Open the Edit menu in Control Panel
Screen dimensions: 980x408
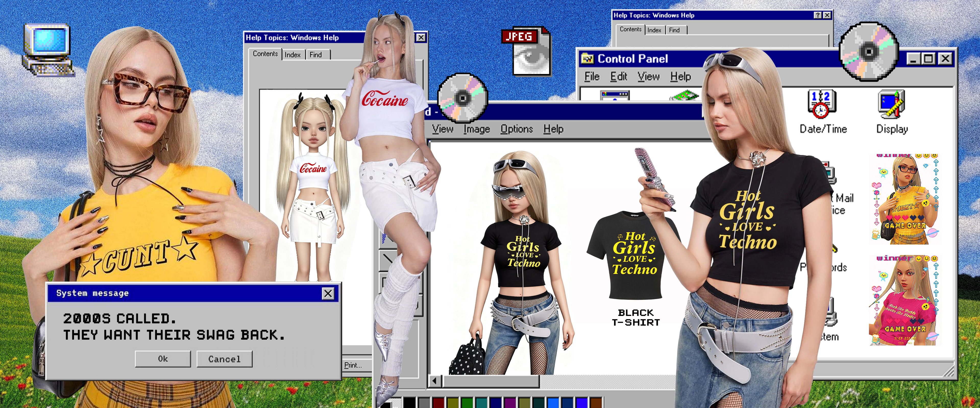click(619, 77)
